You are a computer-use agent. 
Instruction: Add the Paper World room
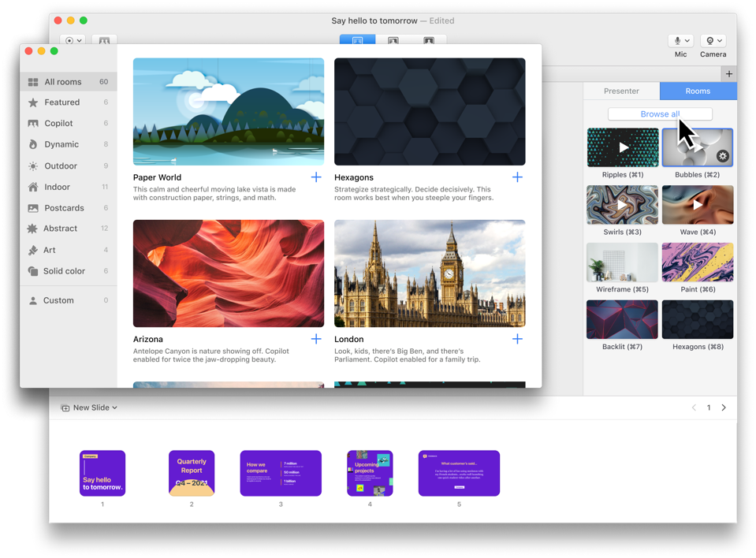pyautogui.click(x=316, y=177)
